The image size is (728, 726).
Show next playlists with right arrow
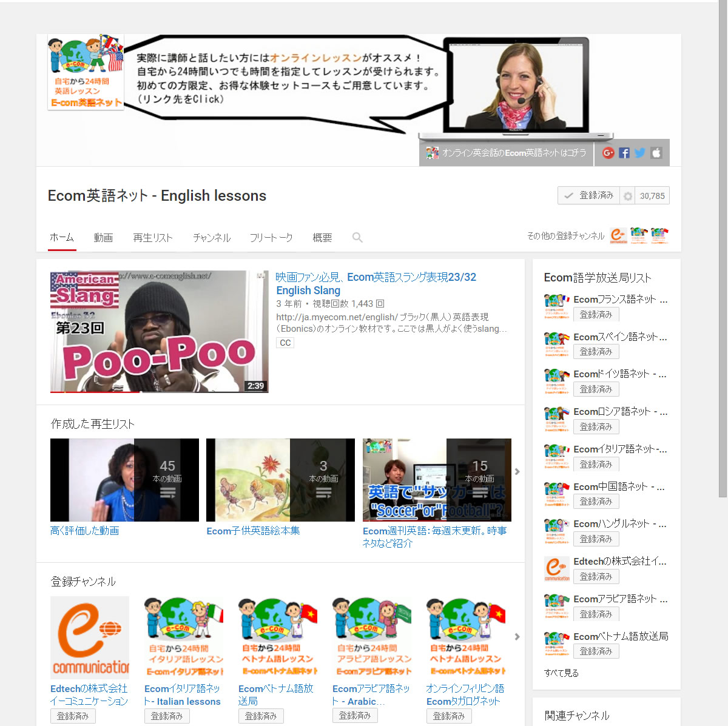pos(517,471)
